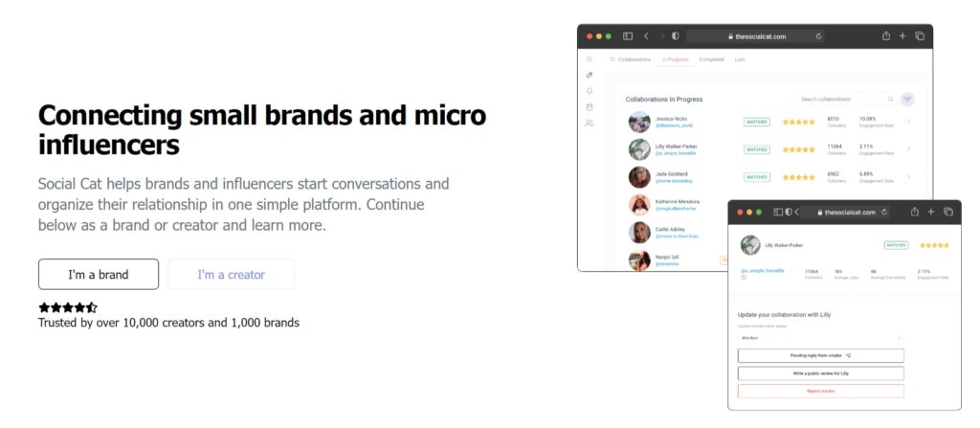This screenshot has width=980, height=428.
Task: Click the "I'm a brand" button
Action: [x=99, y=274]
